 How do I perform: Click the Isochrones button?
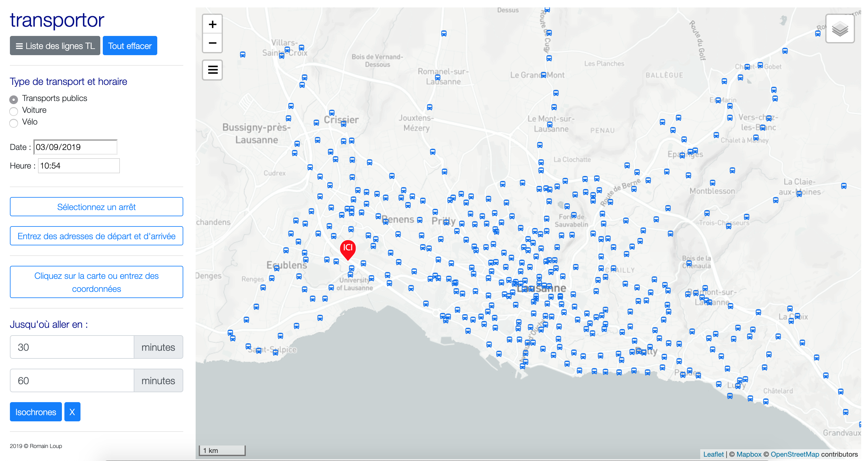coord(36,412)
